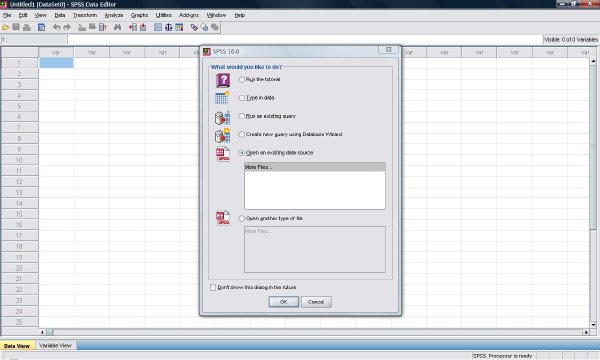This screenshot has height=360, width=600.
Task: Click the first var column header
Action: 56,52
